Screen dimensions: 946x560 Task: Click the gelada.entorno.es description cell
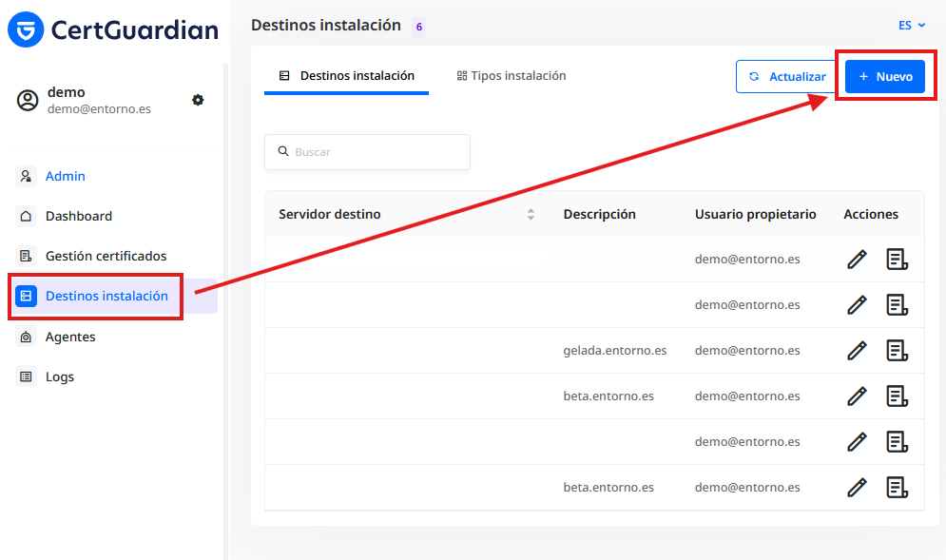[x=615, y=351]
